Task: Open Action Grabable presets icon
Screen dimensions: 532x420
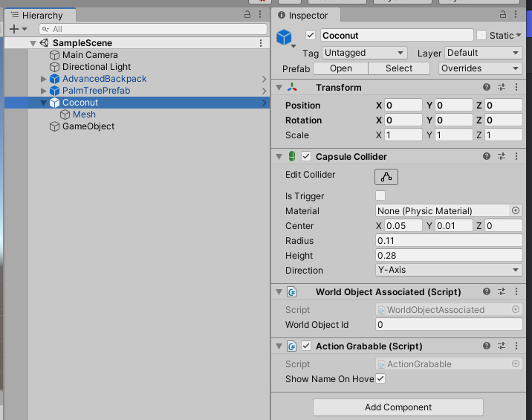Action: (502, 346)
